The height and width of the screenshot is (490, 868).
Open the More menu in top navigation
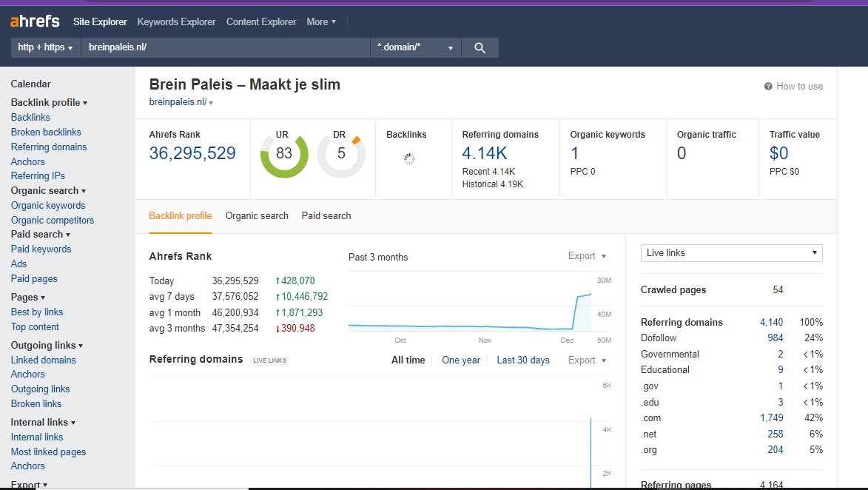click(x=321, y=21)
